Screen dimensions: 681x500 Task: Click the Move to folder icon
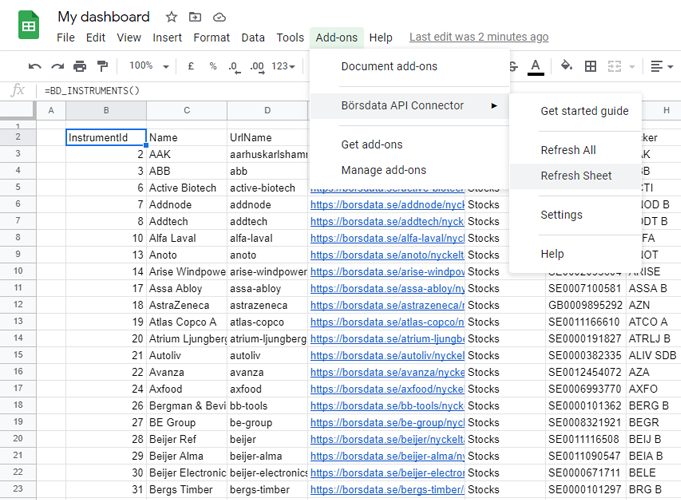195,17
